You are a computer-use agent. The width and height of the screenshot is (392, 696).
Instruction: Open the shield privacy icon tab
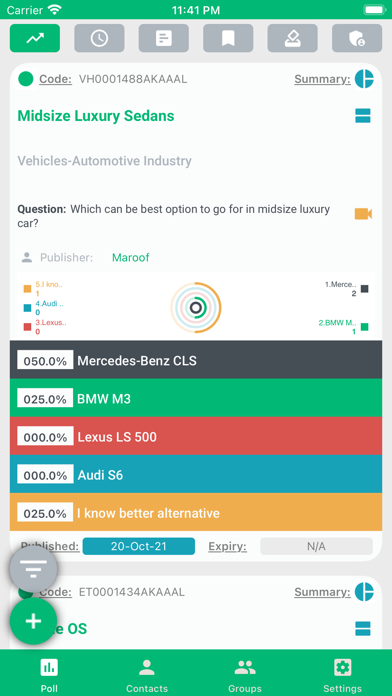357,38
